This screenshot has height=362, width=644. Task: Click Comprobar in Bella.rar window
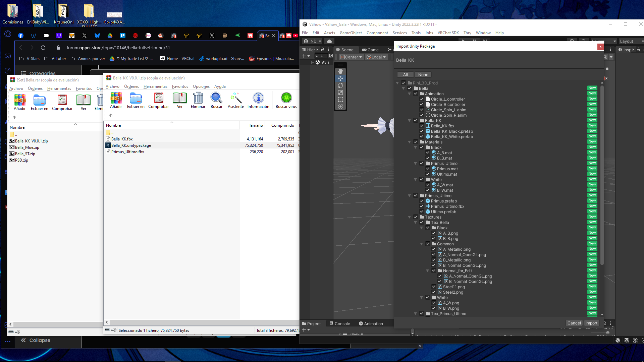62,103
